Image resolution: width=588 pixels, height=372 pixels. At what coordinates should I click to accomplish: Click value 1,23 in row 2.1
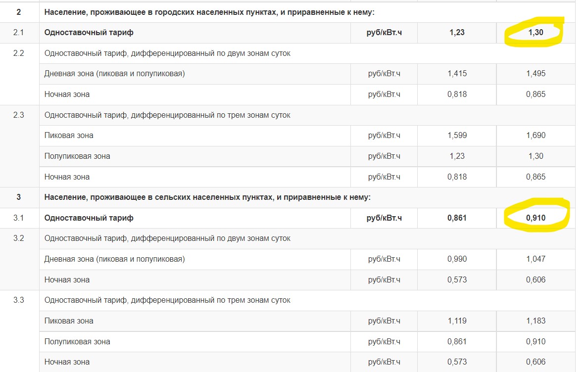pos(457,33)
